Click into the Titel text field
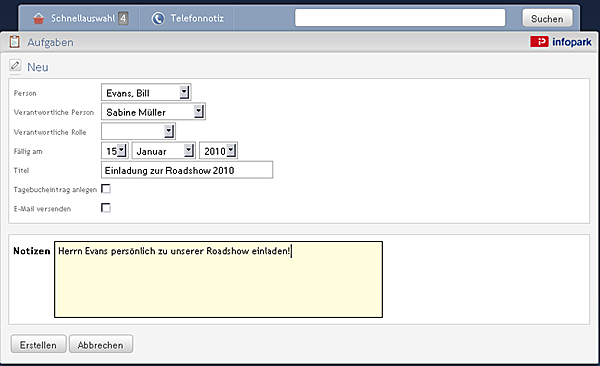600x366 pixels. pos(187,170)
